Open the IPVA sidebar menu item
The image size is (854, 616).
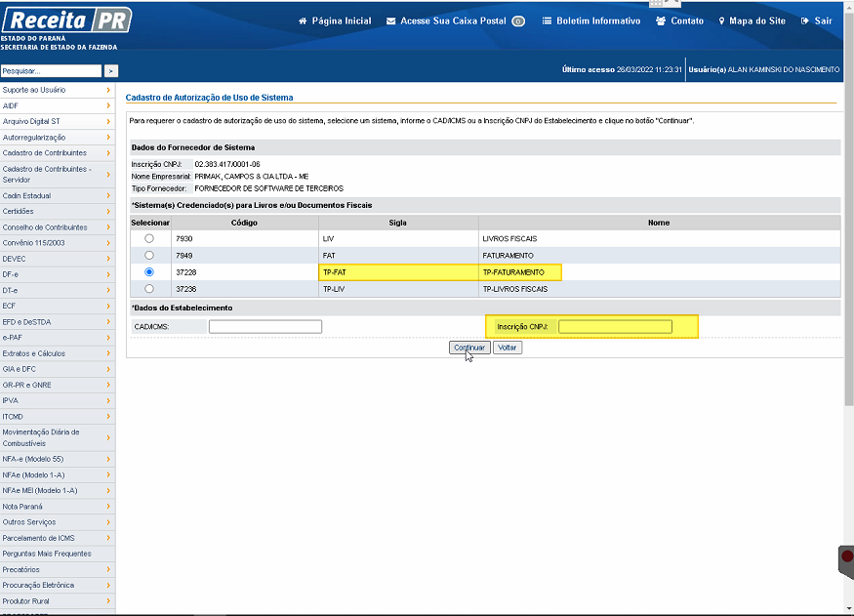pos(58,400)
